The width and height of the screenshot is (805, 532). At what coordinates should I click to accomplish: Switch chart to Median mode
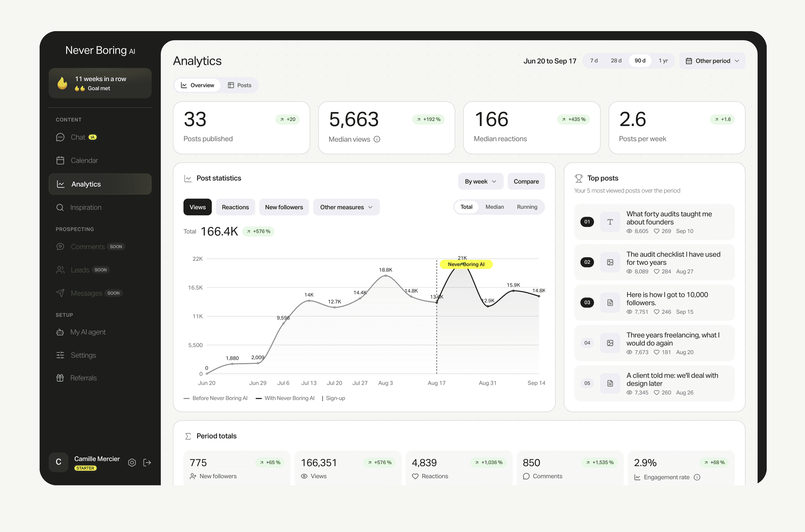[x=494, y=207]
